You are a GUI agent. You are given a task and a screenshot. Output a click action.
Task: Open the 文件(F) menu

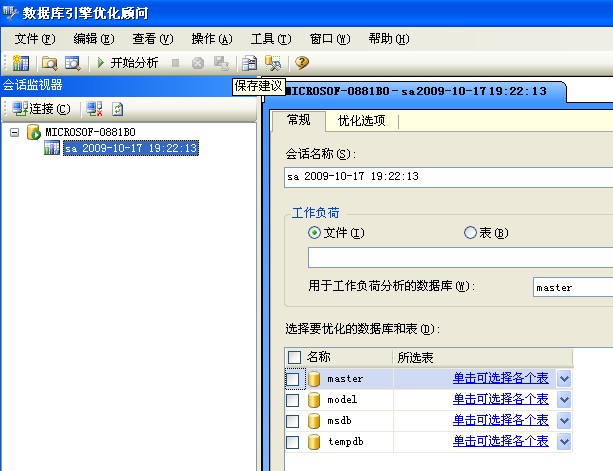[35, 39]
